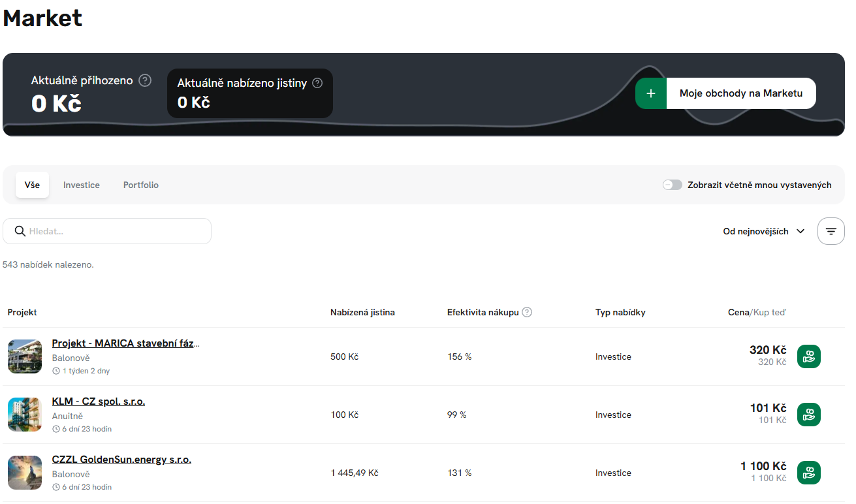Focus the Hledat search field

coord(114,231)
